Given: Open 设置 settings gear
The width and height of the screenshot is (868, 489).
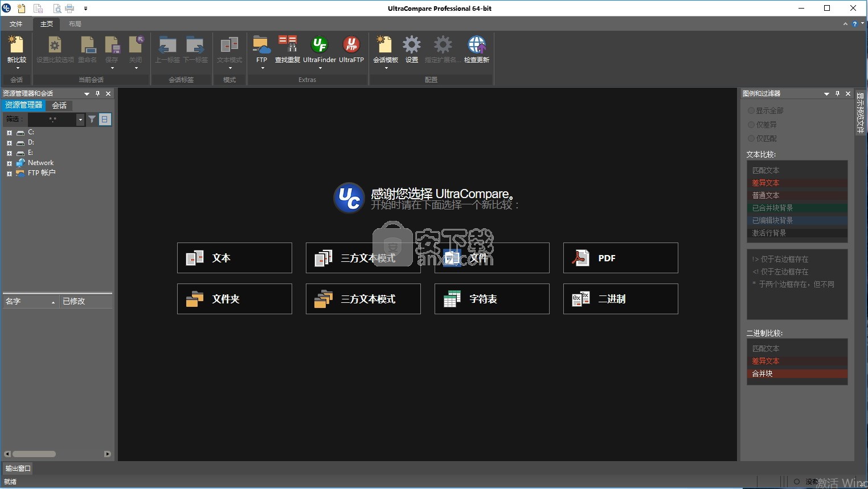Looking at the screenshot, I should click(412, 49).
